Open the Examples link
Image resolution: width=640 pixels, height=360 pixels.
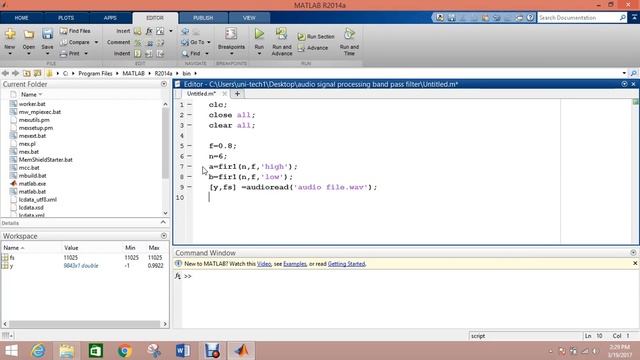point(295,264)
